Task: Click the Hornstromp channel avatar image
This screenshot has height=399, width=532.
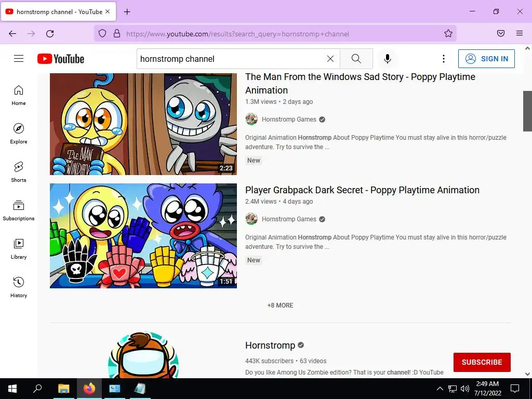Action: [143, 355]
